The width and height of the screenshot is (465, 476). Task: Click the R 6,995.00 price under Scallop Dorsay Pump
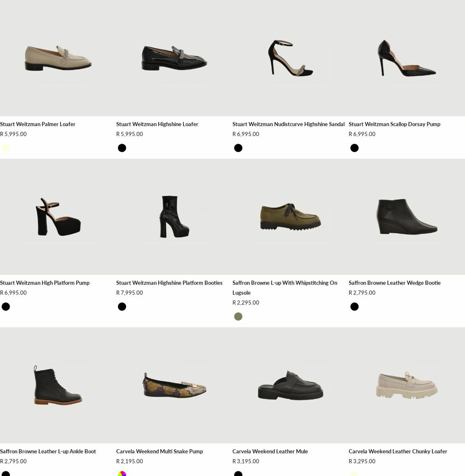[x=362, y=134]
